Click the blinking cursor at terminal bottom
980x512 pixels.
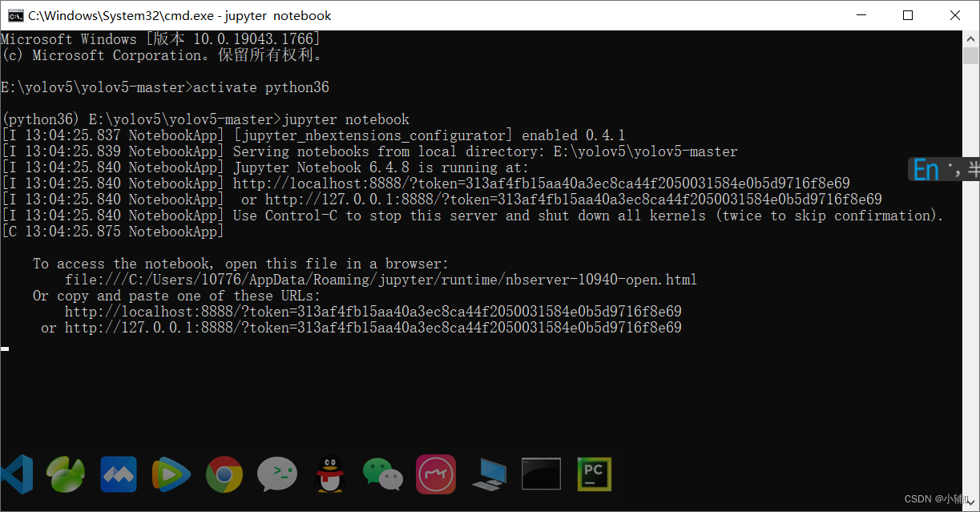click(x=5, y=349)
